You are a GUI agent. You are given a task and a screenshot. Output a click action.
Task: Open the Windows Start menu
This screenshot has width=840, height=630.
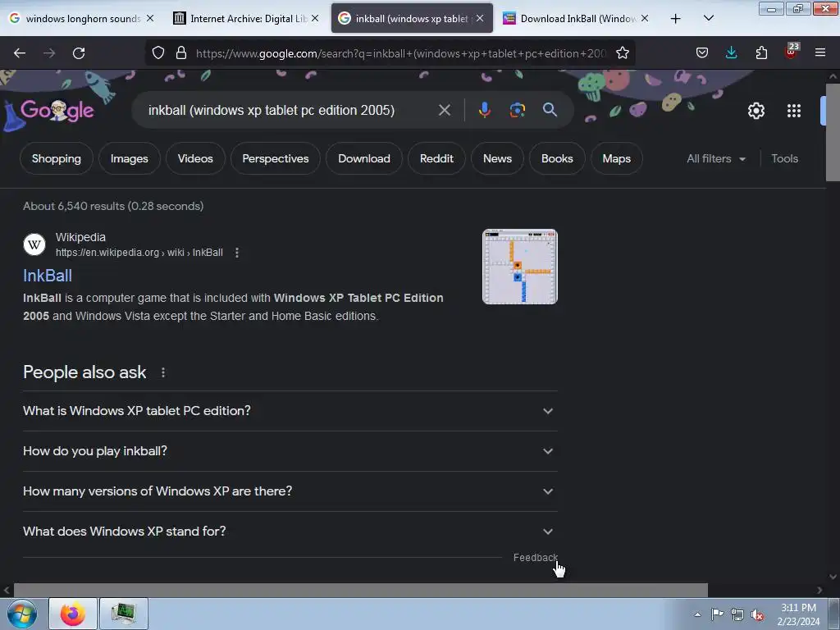22,614
